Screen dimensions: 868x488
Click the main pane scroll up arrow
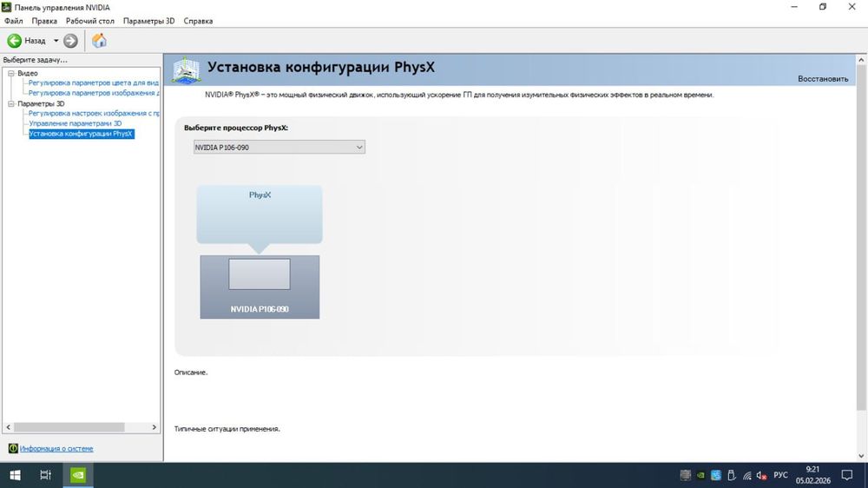click(861, 59)
